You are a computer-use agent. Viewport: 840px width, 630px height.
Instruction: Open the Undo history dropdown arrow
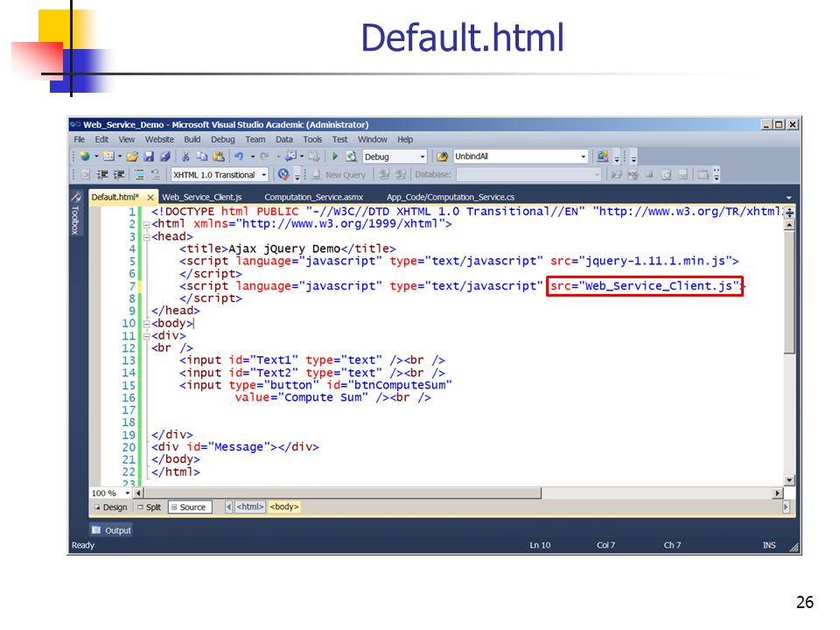coord(252,157)
